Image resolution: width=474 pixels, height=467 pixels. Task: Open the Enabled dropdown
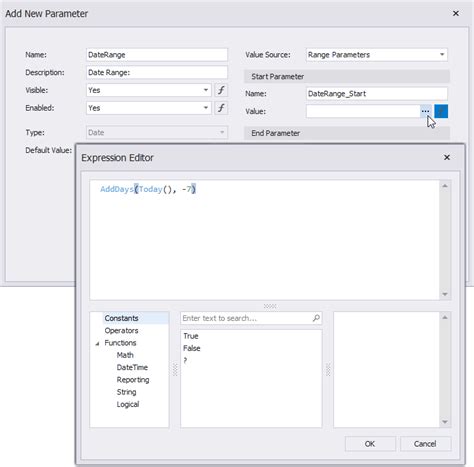206,108
